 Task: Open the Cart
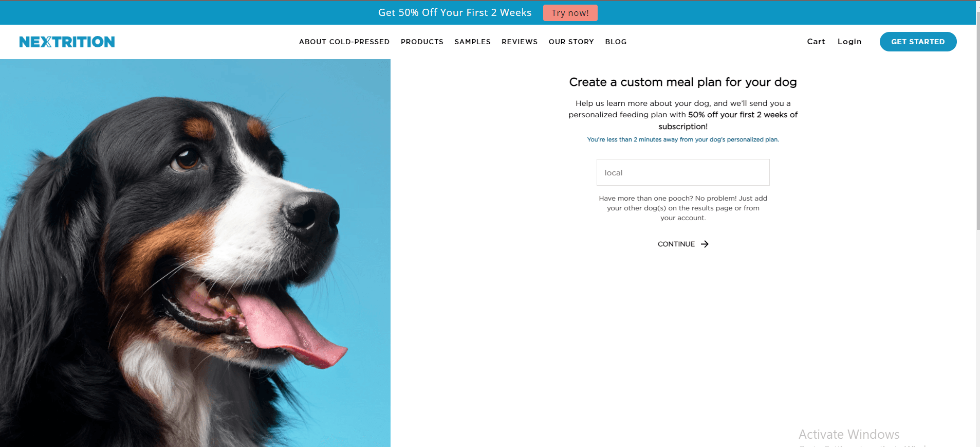coord(816,42)
